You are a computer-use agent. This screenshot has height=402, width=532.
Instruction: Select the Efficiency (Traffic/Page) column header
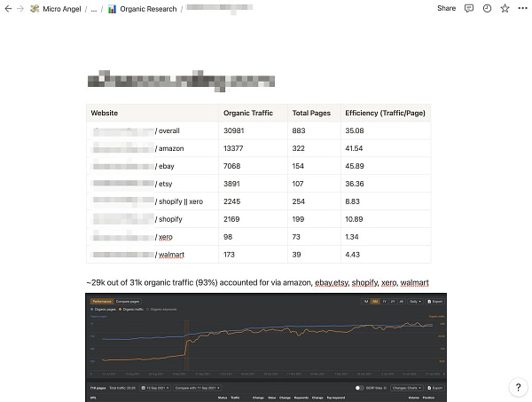pos(386,113)
